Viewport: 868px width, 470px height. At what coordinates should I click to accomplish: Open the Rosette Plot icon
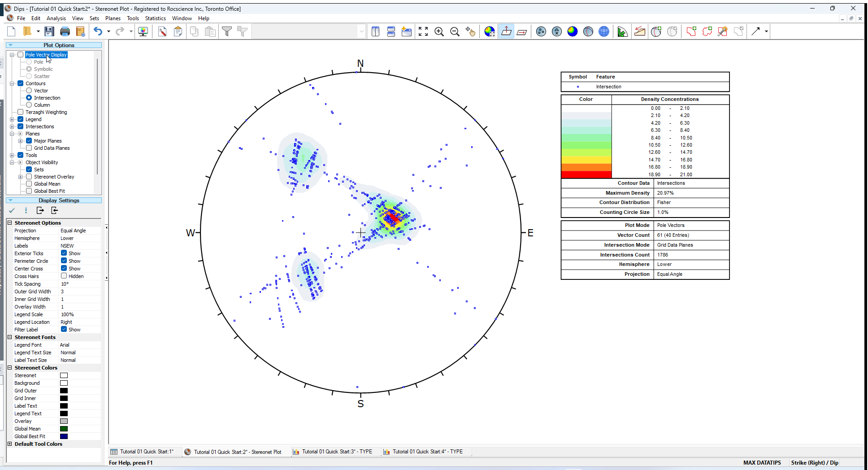coord(622,31)
